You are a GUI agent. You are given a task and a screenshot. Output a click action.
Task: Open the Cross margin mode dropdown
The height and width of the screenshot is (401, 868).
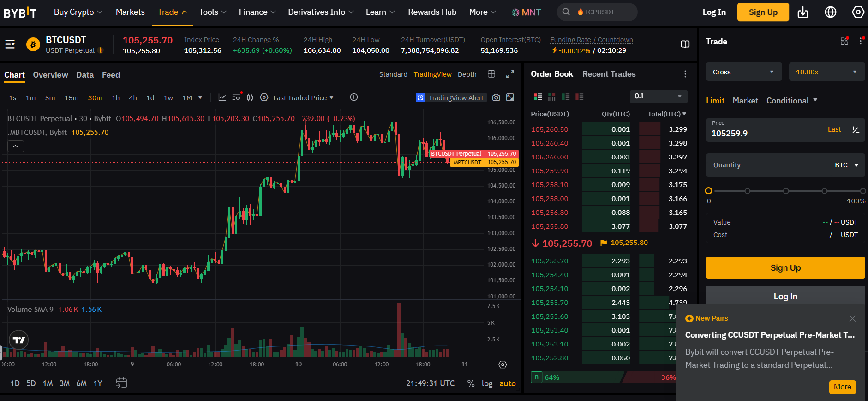pyautogui.click(x=743, y=72)
